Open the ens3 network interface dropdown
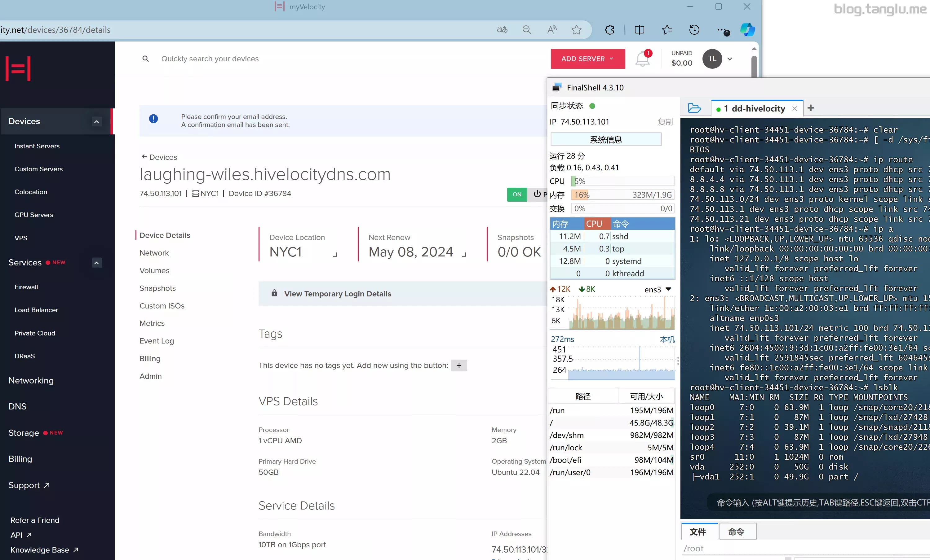This screenshot has height=560, width=930. pos(668,289)
